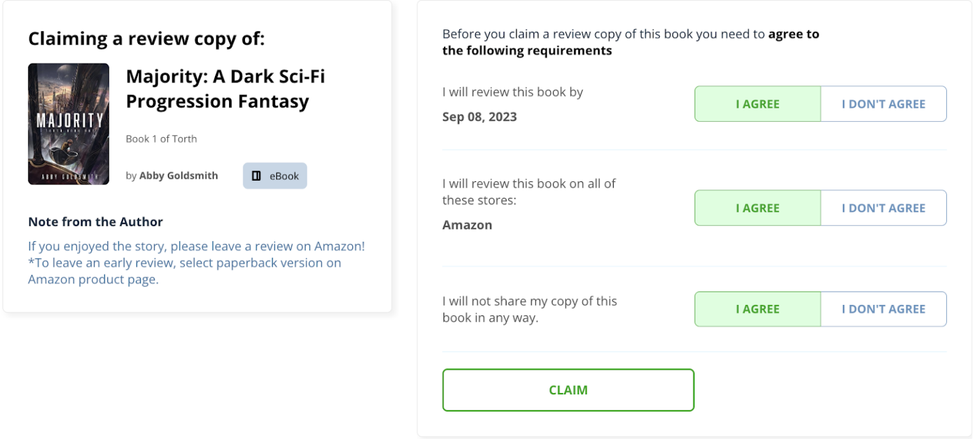Select the requirements heading text

pos(630,41)
